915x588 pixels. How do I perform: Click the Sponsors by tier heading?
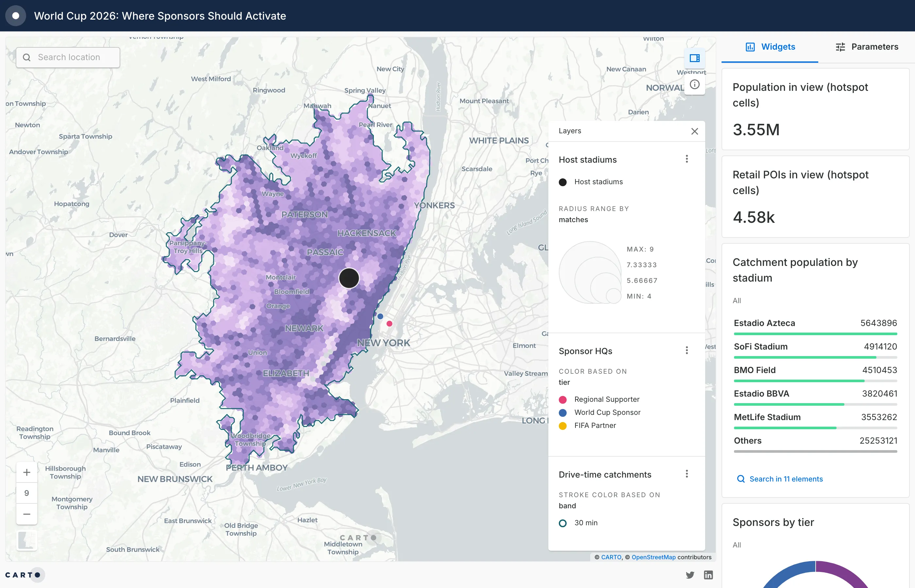coord(773,522)
